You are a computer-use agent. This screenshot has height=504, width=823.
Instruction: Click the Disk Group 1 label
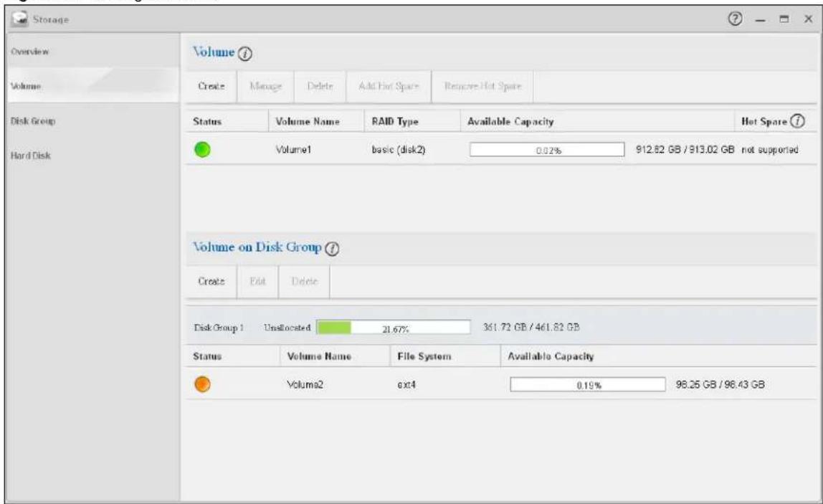(x=219, y=327)
